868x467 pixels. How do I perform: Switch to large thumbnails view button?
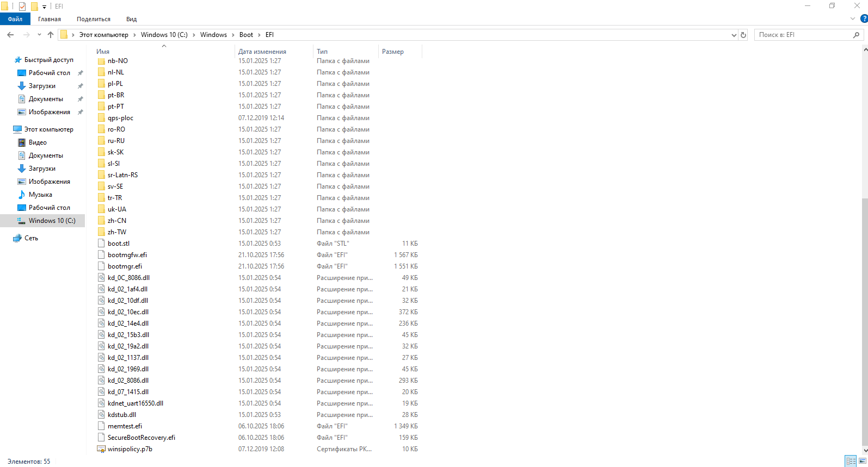pyautogui.click(x=862, y=461)
